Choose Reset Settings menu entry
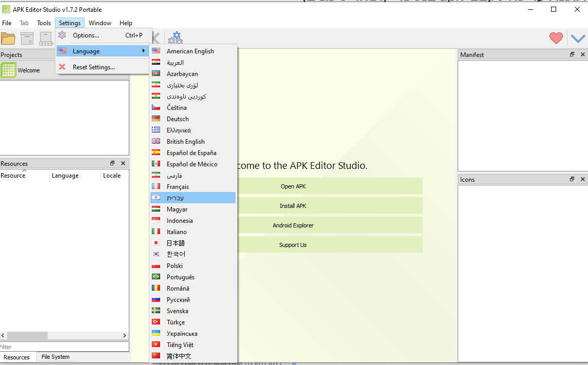The height and width of the screenshot is (365, 588). click(93, 67)
